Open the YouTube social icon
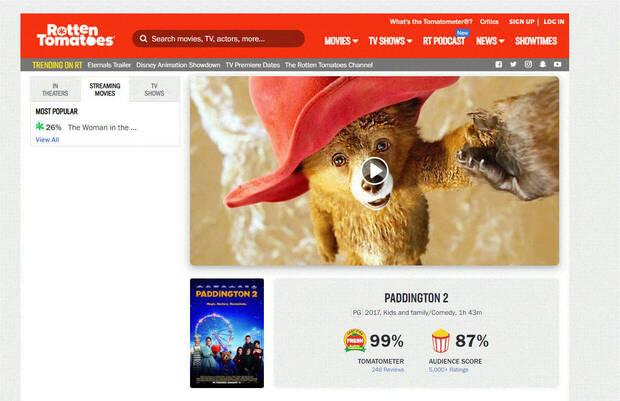Image resolution: width=620 pixels, height=401 pixels. pos(558,64)
